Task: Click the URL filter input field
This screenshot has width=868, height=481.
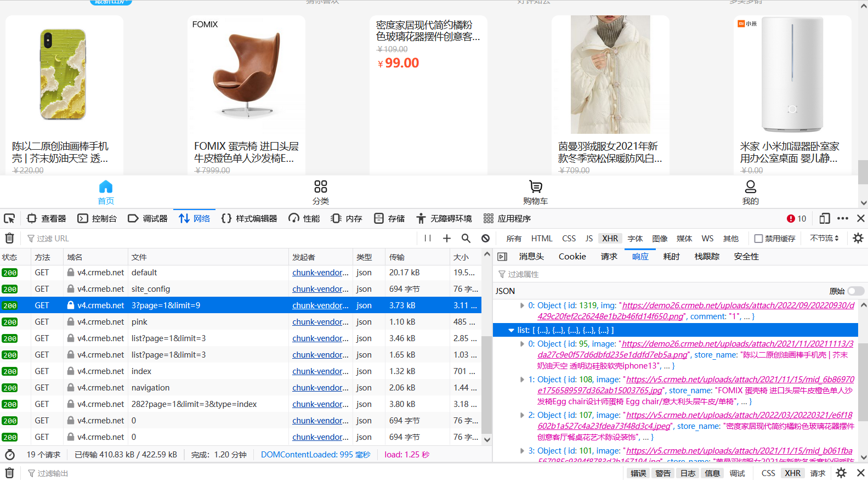Action: tap(219, 239)
